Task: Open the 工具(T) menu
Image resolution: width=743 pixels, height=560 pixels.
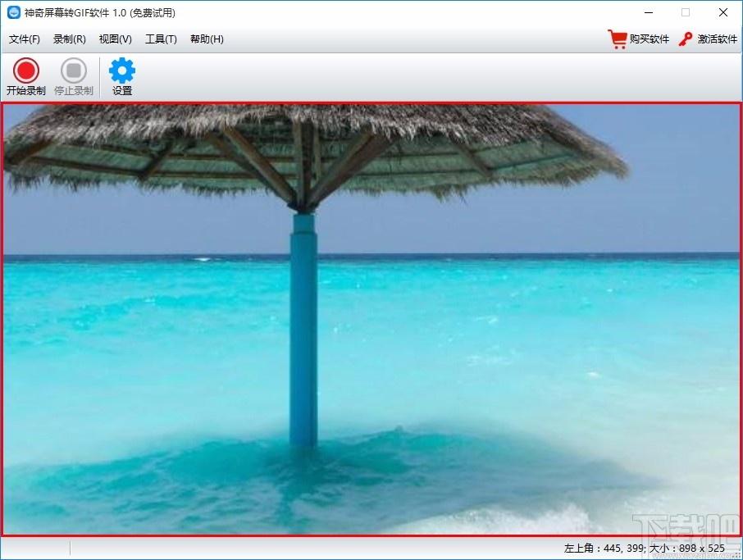Action: tap(161, 39)
